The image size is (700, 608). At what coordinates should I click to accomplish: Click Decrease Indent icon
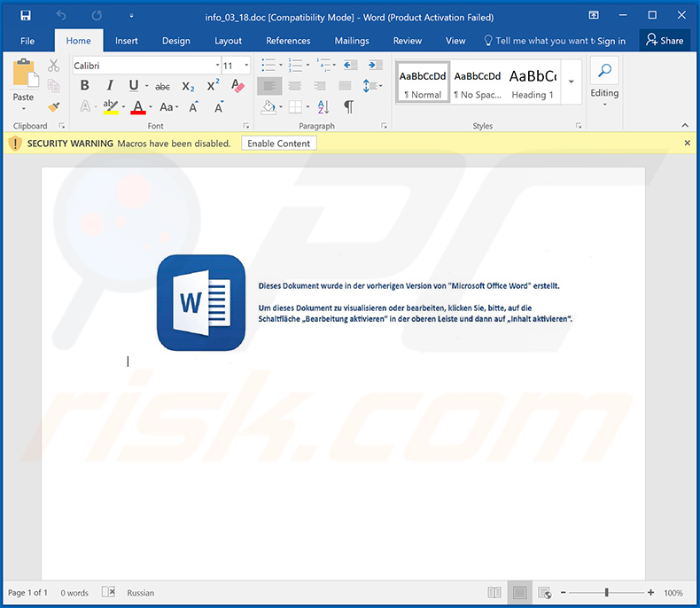pos(350,66)
